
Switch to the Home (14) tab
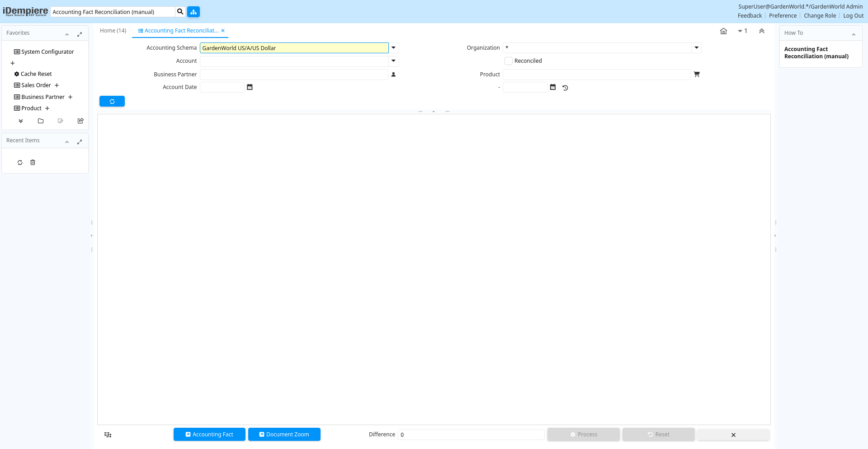click(x=113, y=31)
